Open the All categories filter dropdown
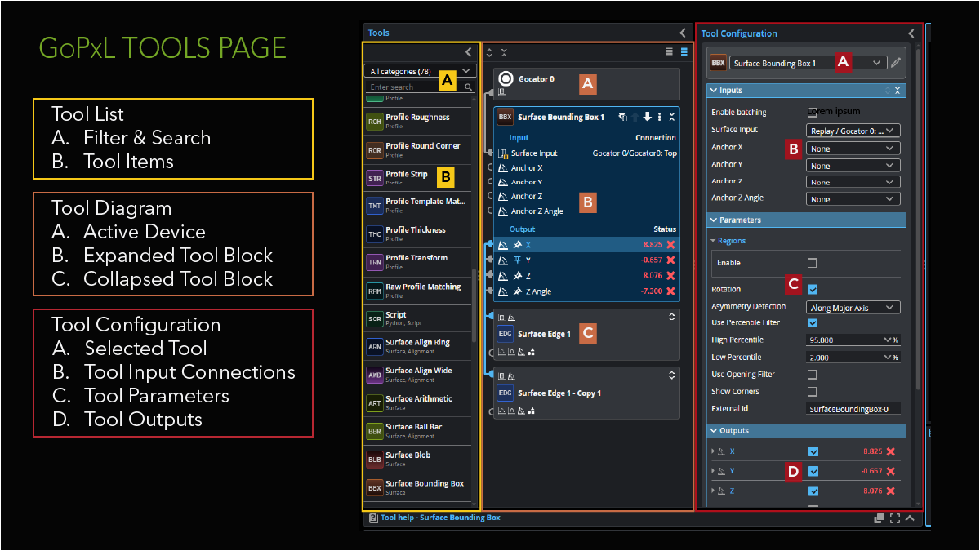This screenshot has width=980, height=551. tap(420, 71)
